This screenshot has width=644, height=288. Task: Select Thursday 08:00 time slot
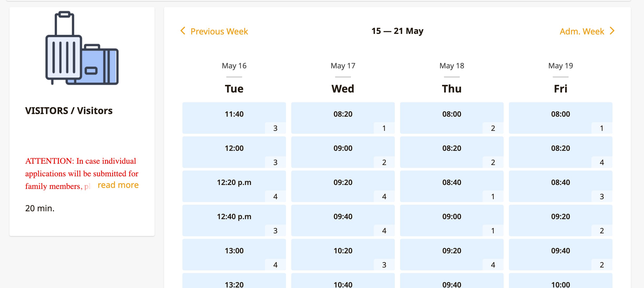point(452,117)
